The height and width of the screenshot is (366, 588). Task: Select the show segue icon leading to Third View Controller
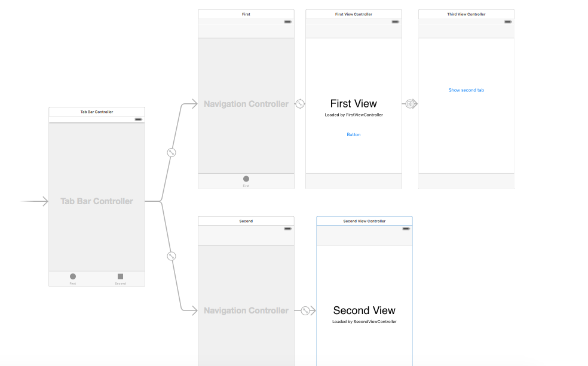[411, 104]
